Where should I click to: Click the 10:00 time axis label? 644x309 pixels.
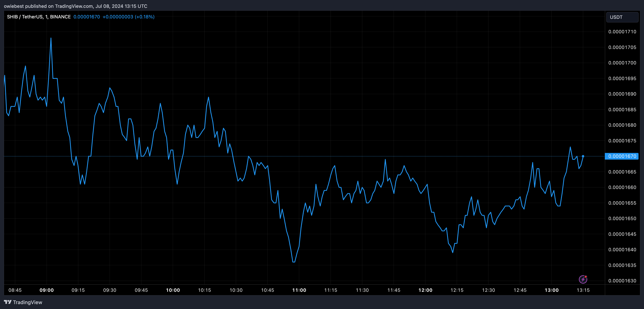pos(173,290)
